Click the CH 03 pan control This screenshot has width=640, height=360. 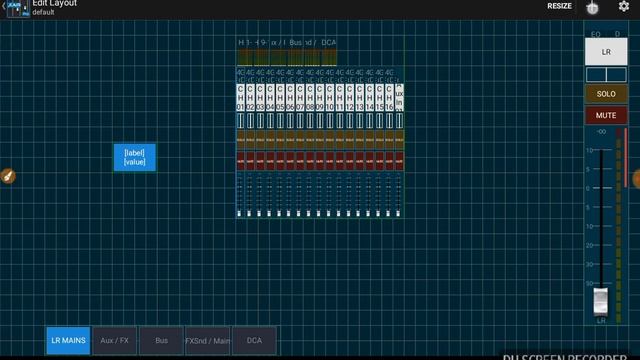(x=260, y=121)
